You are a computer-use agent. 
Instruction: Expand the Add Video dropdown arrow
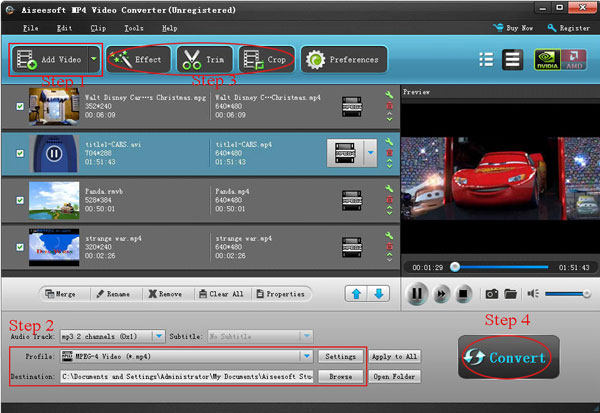[x=94, y=59]
